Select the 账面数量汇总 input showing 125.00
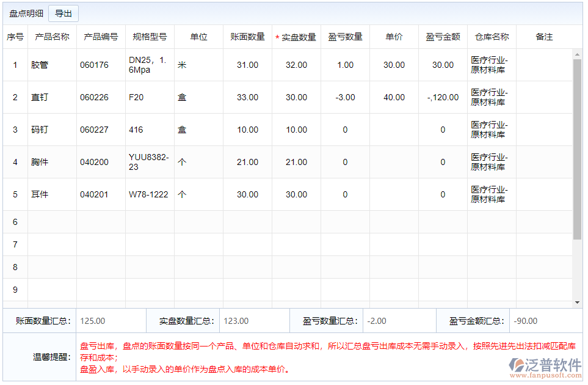588x385 pixels. (x=110, y=320)
